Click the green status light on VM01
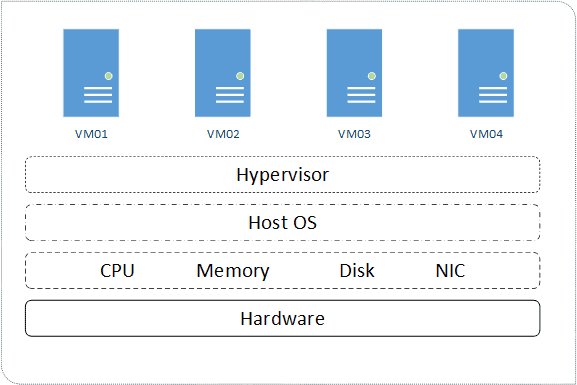Viewport: 577px width, 385px height. [x=109, y=76]
